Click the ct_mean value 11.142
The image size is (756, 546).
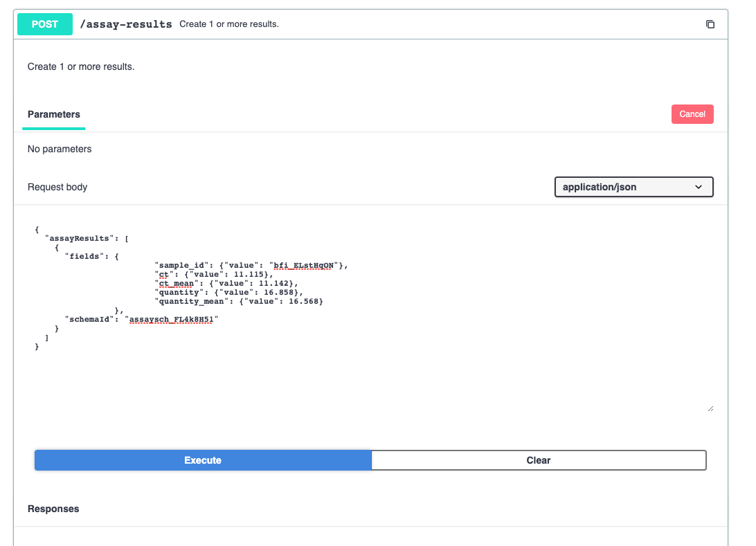click(274, 283)
